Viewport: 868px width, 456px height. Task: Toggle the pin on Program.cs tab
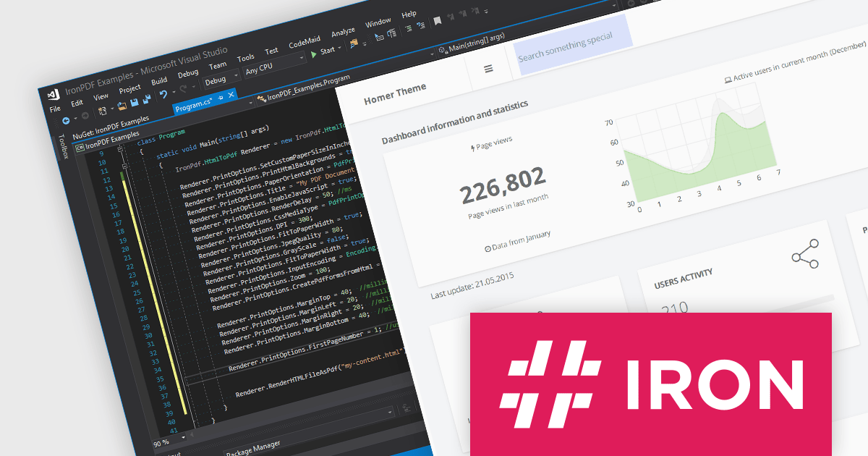click(221, 96)
